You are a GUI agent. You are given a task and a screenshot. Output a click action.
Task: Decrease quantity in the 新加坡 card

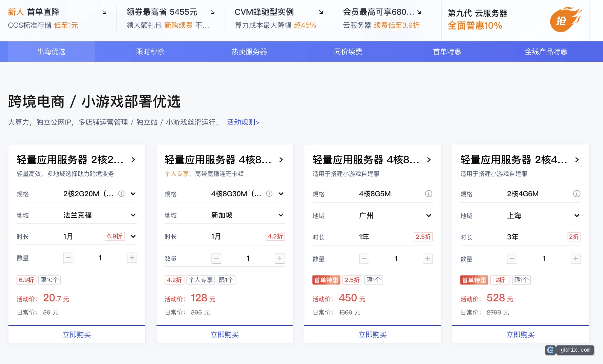tap(216, 258)
